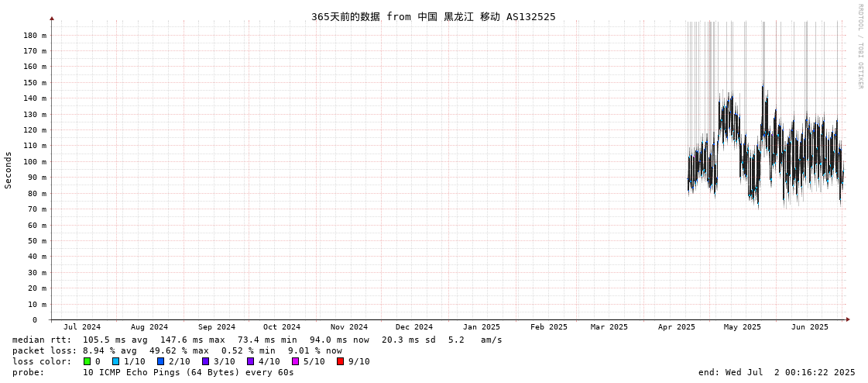Image resolution: width=868 pixels, height=383 pixels.
Task: Click the '50 m' y-axis tick label
Action: coord(38,240)
